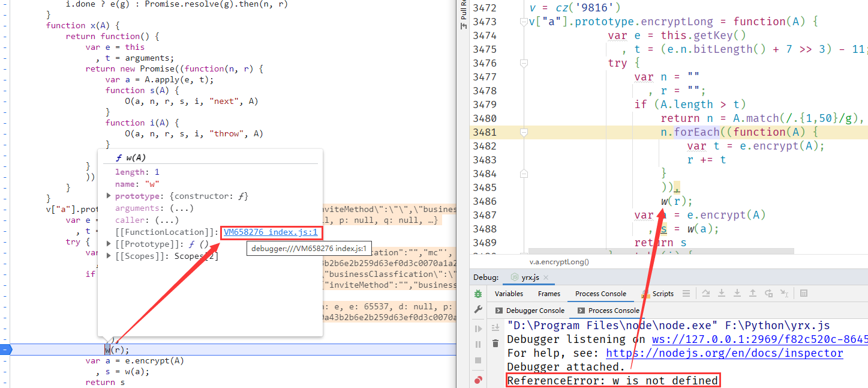Switch to the Variables tab
The width and height of the screenshot is (868, 388).
509,294
